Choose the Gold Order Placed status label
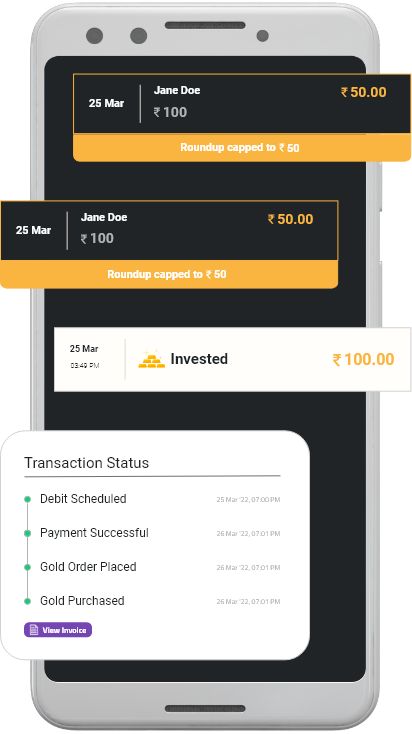 click(88, 567)
